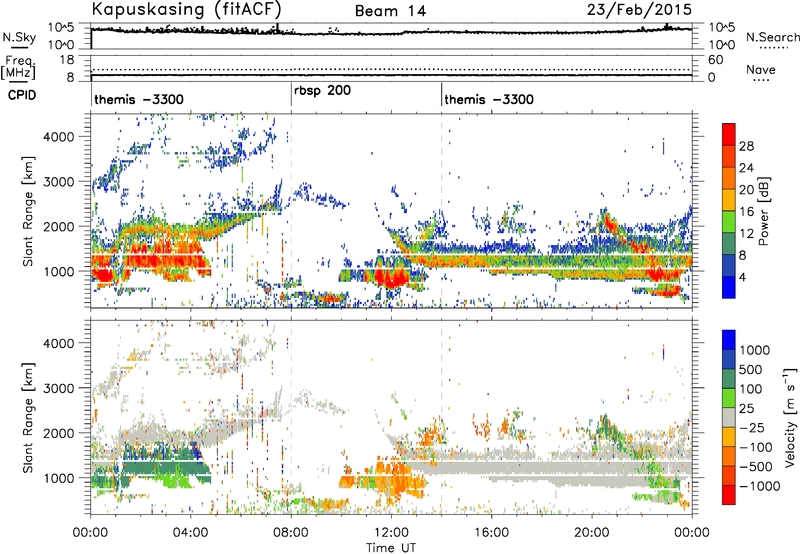The image size is (800, 554).
Task: Select the "Freq. [MHz]" axis label
Action: coord(19,68)
